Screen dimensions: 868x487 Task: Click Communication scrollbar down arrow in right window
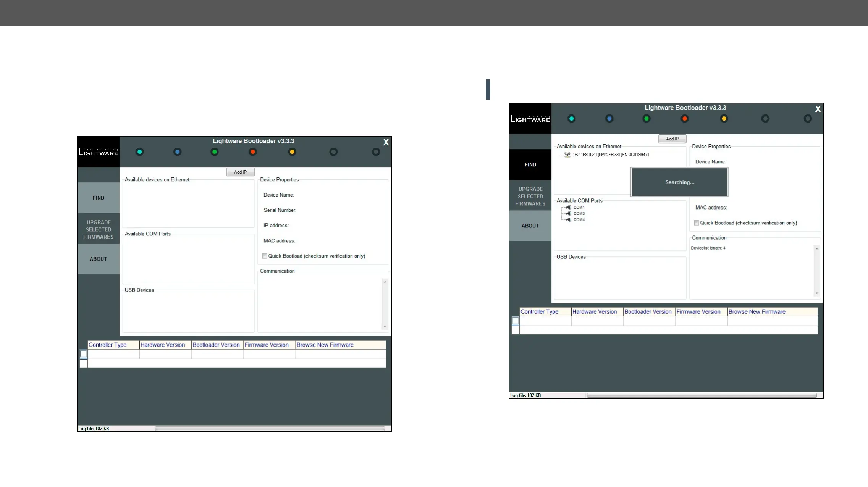(x=817, y=293)
